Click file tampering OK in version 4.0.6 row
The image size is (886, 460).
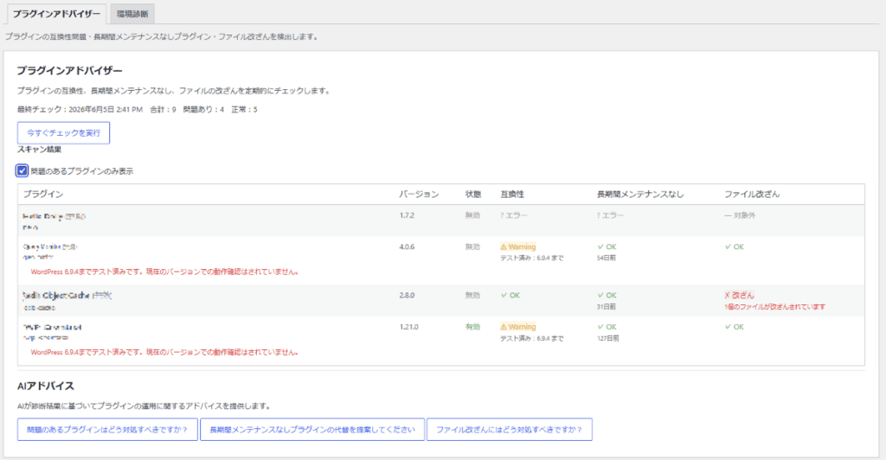(x=735, y=247)
